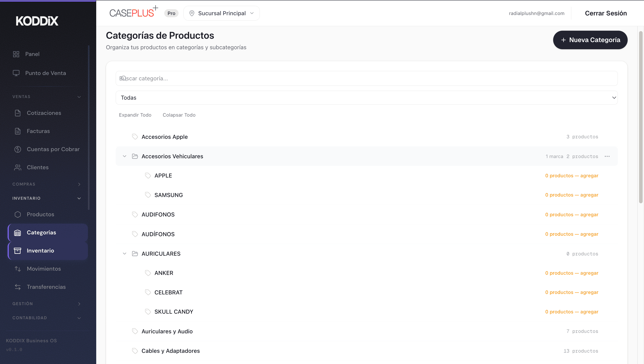Click Cerrar Sesión to log out

(606, 13)
